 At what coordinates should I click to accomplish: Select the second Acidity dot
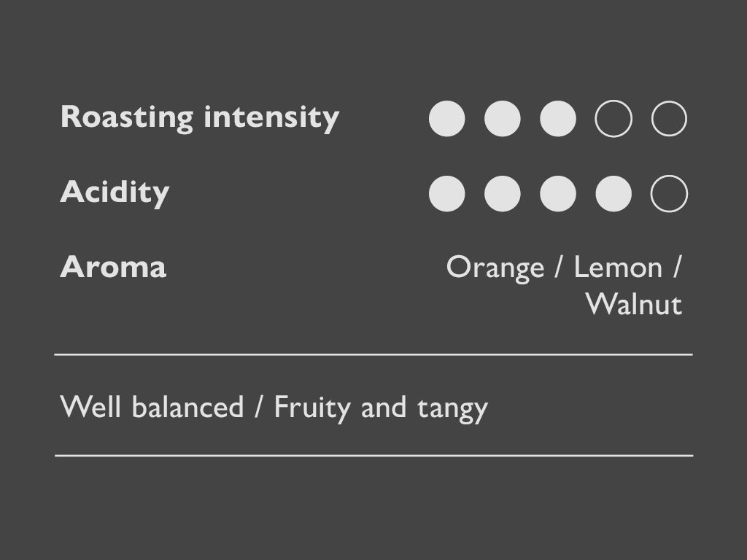coord(503,194)
